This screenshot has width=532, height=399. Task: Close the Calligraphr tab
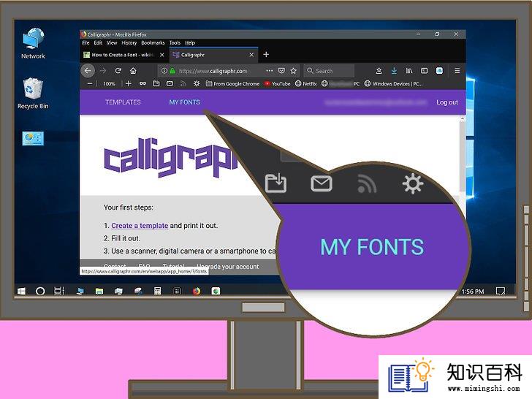click(251, 55)
